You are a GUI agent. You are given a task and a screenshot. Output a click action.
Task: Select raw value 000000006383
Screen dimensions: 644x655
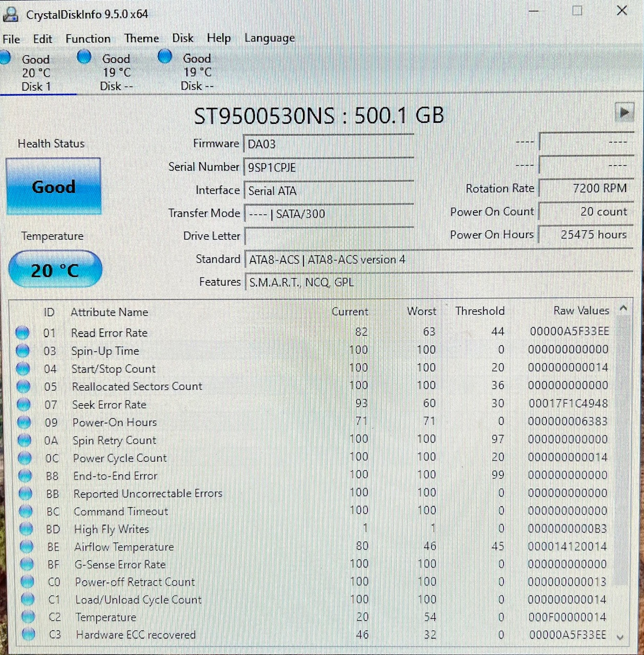(x=568, y=421)
